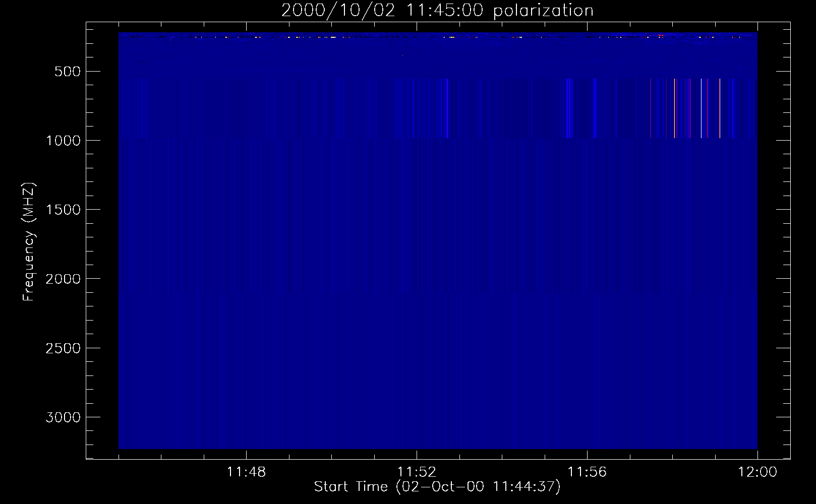Click the plot title "2000/10/02 11:45:00 polarization"
The image size is (816, 504).
(437, 11)
